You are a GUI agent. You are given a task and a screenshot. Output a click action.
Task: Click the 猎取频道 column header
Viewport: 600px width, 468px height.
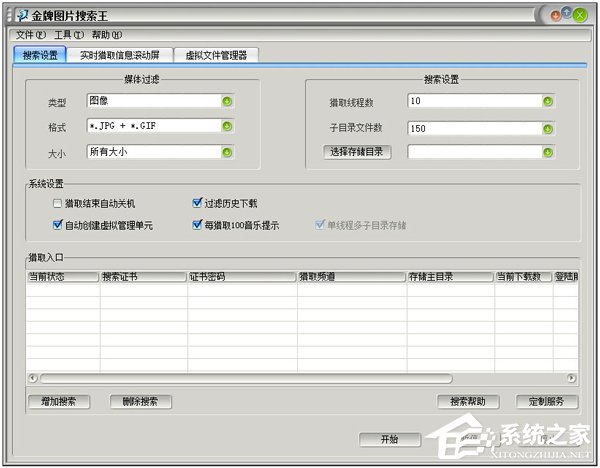[352, 277]
